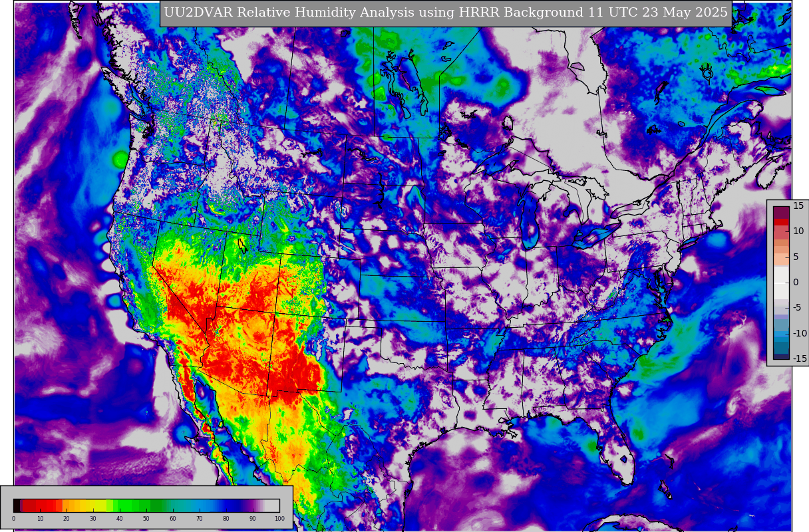Viewport: 809px width, 532px height.
Task: Pick the dark navy swatch at right colorbar bottom
Action: 781,356
